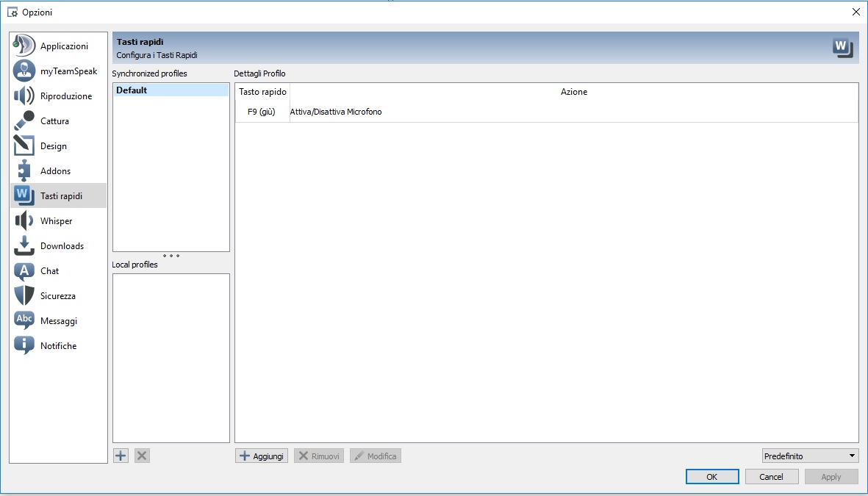Viewport: 868px width, 496px height.
Task: Click the Aggiungi hotkey button
Action: pyautogui.click(x=262, y=456)
